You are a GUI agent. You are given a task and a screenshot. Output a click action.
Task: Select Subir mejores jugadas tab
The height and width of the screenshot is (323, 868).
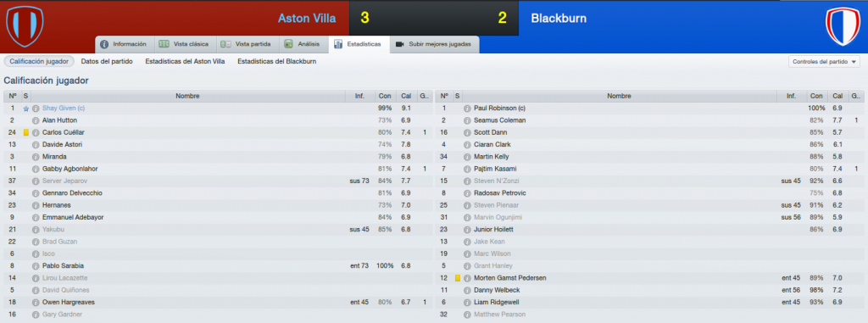pos(435,44)
